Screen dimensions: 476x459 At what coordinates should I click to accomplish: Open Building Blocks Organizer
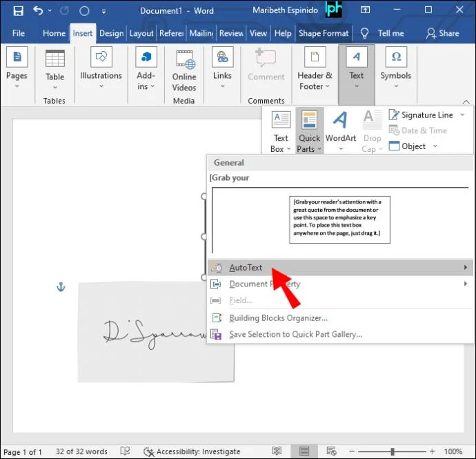coord(340,318)
